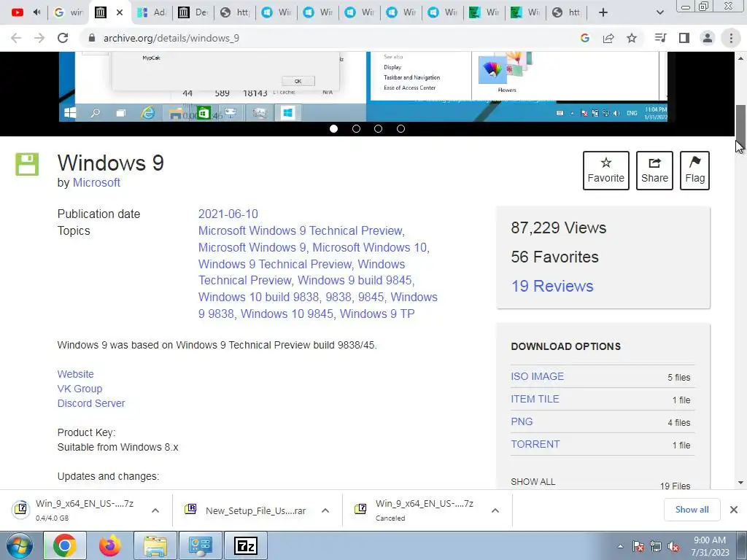Click the muted volume tray icon
This screenshot has width=747, height=560.
(673, 547)
